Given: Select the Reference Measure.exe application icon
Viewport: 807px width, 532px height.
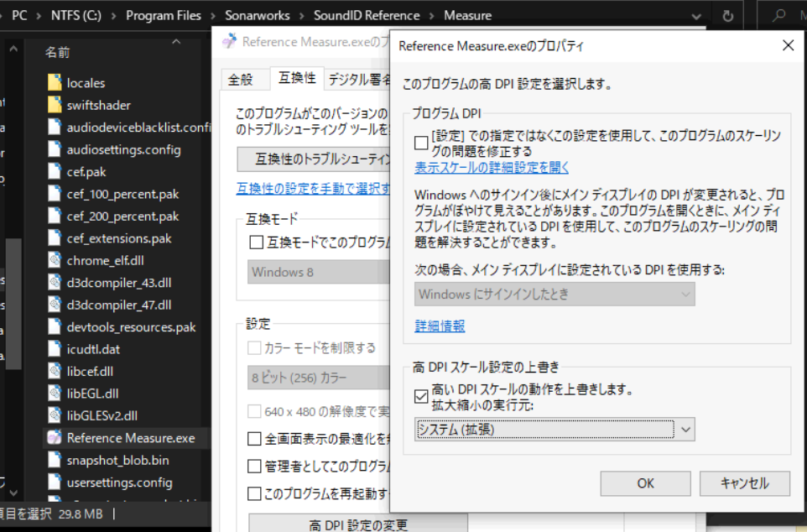Looking at the screenshot, I should click(55, 438).
